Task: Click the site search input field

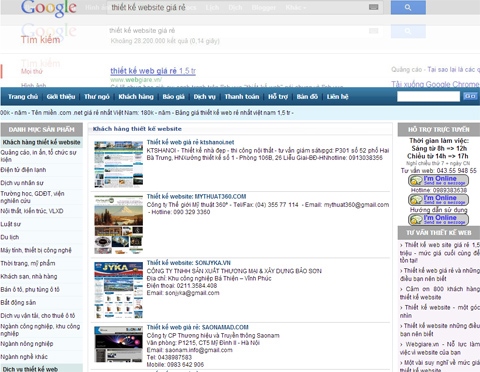Action: coord(428,97)
